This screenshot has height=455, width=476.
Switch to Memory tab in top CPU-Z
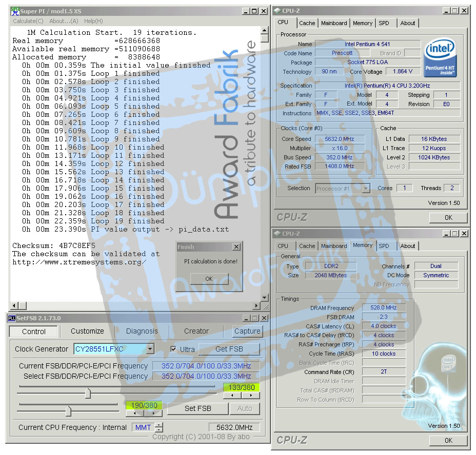pyautogui.click(x=363, y=23)
